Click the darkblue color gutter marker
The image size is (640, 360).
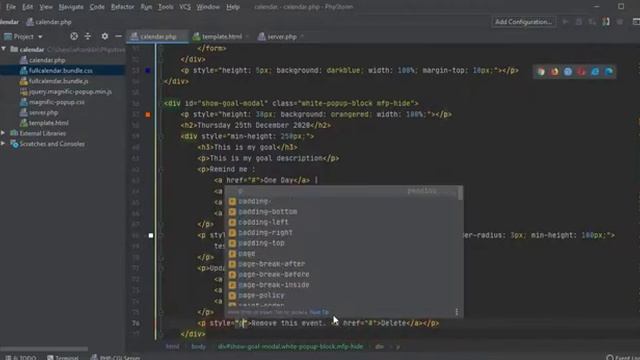[x=148, y=71]
